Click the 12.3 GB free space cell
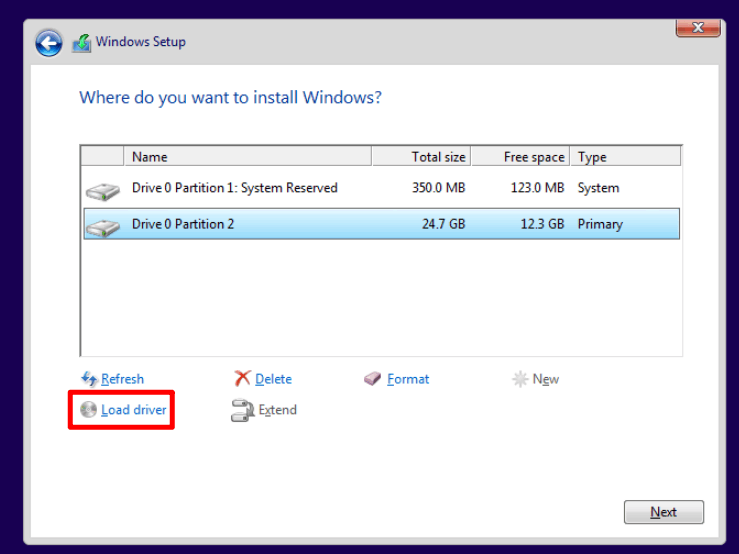Screen dimensions: 739x554 [x=542, y=224]
